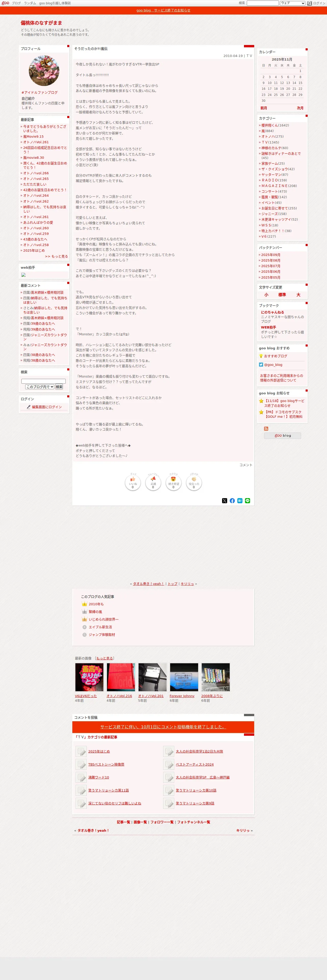
Task: Open the にのちゃんねる bookmark
Action: pos(272,312)
